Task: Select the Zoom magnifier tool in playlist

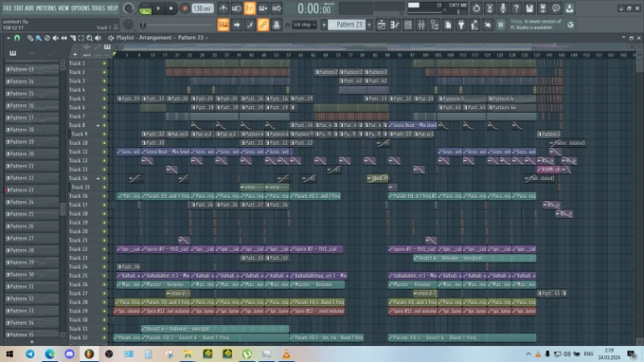Action: click(89, 38)
